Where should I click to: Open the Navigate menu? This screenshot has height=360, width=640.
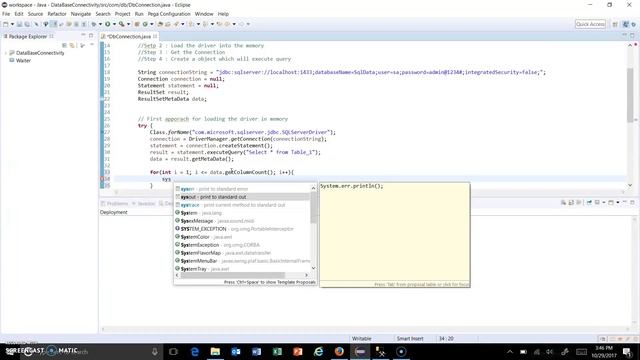click(80, 14)
